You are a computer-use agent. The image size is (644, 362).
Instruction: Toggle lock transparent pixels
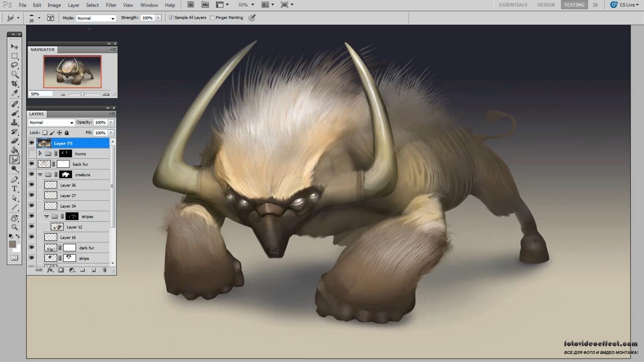click(45, 133)
